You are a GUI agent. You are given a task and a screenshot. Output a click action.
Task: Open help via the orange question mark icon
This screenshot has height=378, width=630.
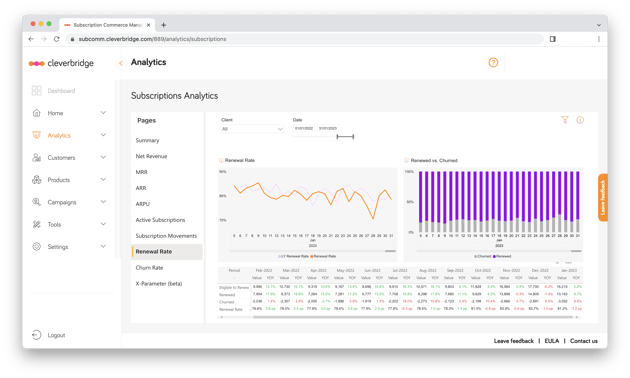(493, 62)
